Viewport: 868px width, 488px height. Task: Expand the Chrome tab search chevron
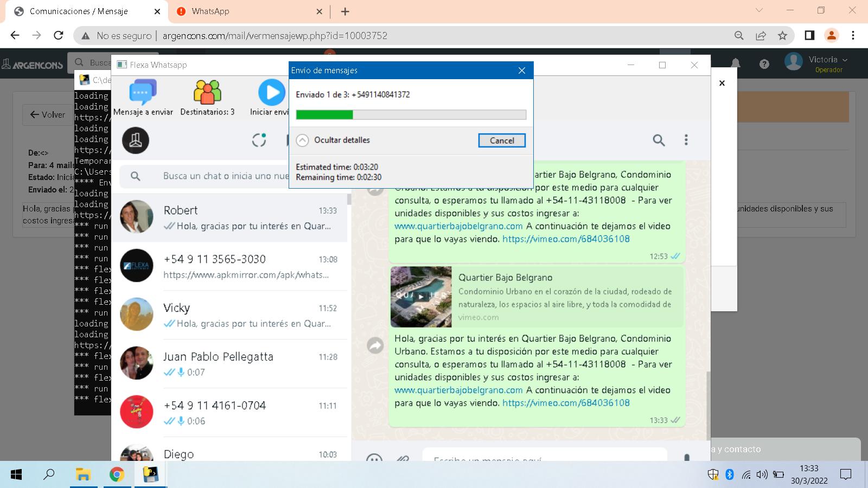pos(759,10)
